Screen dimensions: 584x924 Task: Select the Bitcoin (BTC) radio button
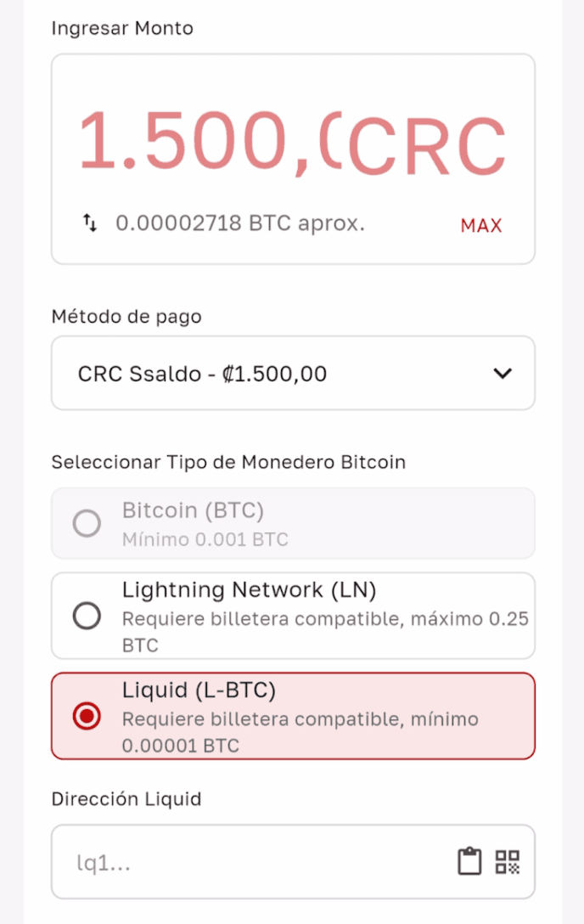[87, 523]
